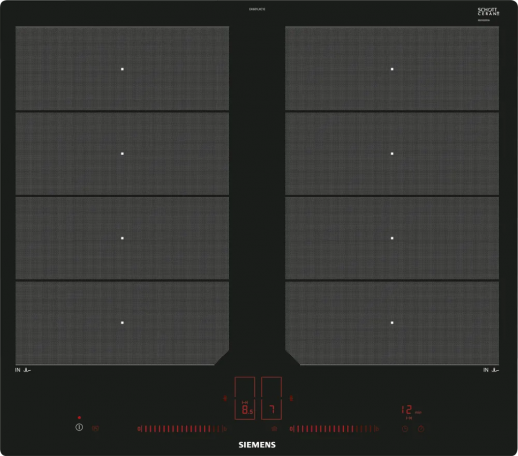Tap the red lock icon beside power
The width and height of the screenshot is (518, 456).
pos(95,428)
